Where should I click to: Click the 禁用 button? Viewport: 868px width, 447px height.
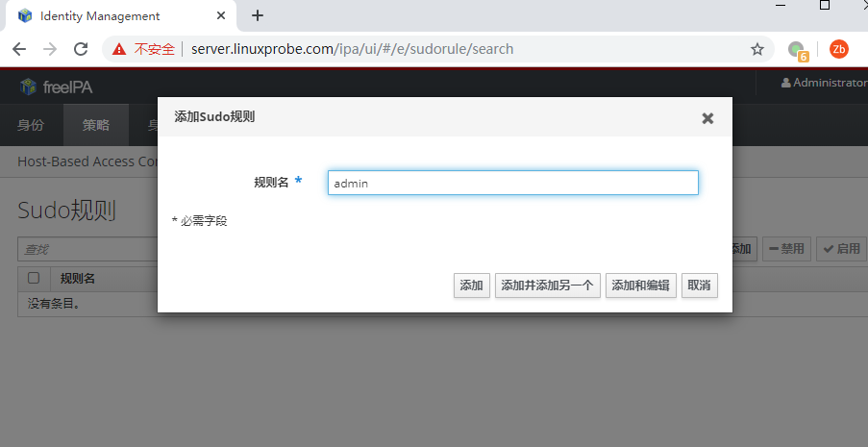coord(786,249)
